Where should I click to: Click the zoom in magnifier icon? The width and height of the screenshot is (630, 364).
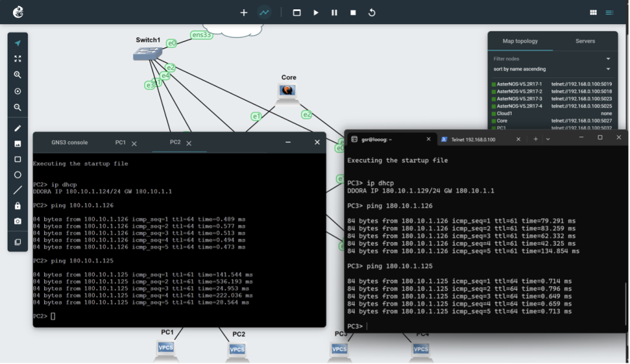[18, 75]
